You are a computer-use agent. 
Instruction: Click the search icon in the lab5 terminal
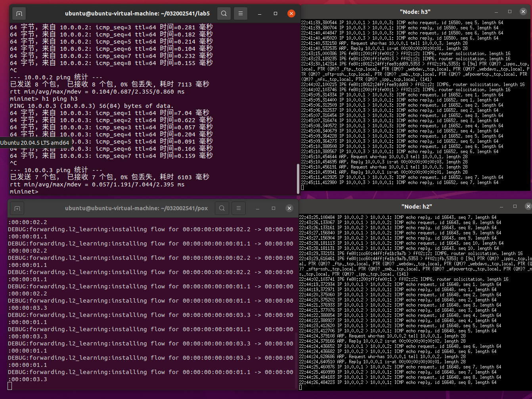[224, 13]
